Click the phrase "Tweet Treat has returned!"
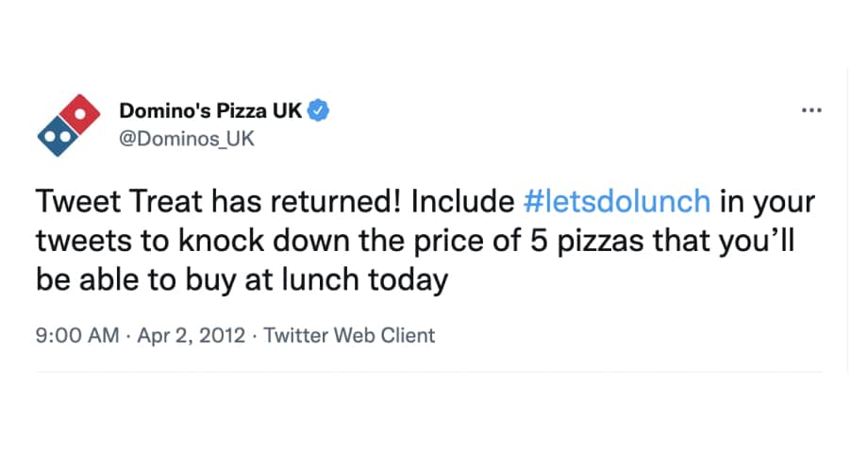 tap(218, 201)
